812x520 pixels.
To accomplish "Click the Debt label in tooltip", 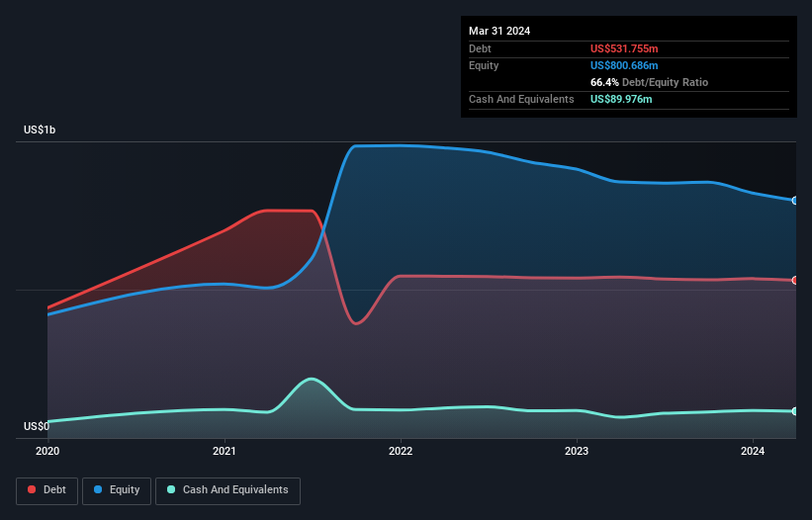I will [x=480, y=48].
